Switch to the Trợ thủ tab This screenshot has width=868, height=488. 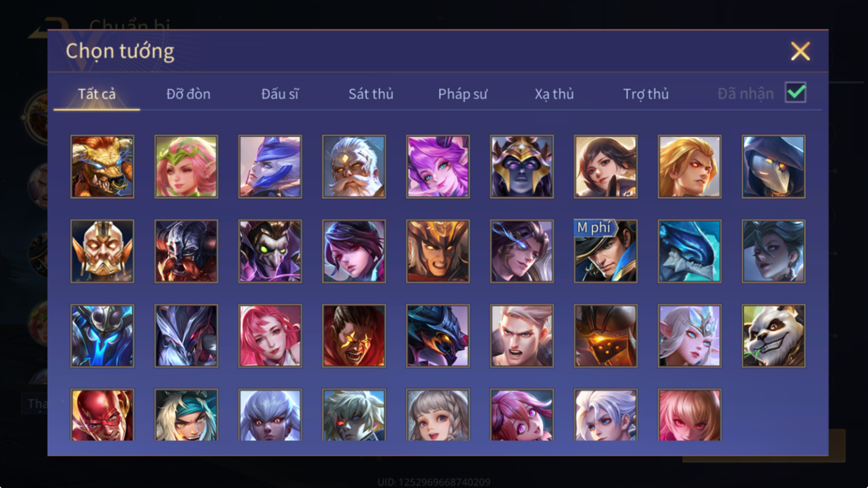pos(646,94)
